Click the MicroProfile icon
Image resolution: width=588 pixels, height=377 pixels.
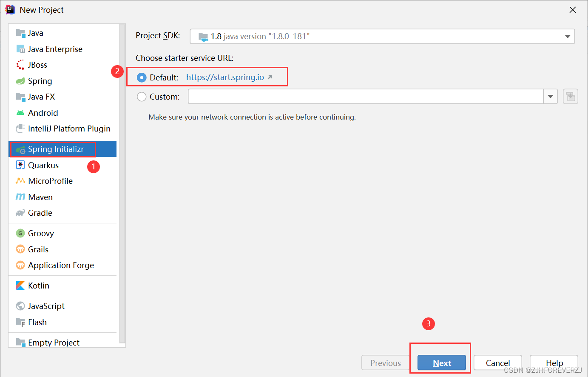(20, 181)
